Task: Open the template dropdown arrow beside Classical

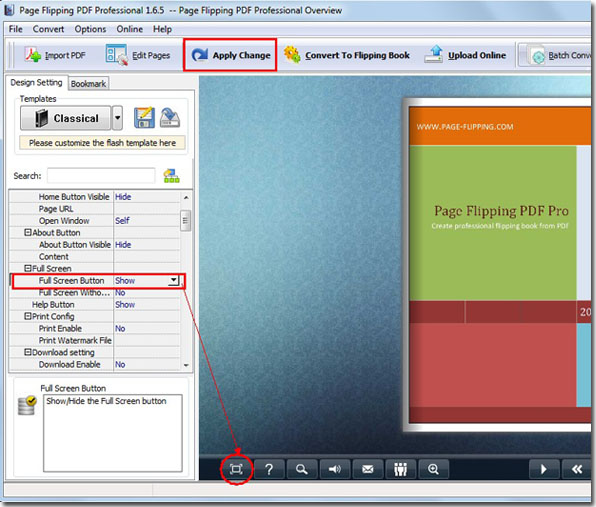Action: pyautogui.click(x=118, y=118)
